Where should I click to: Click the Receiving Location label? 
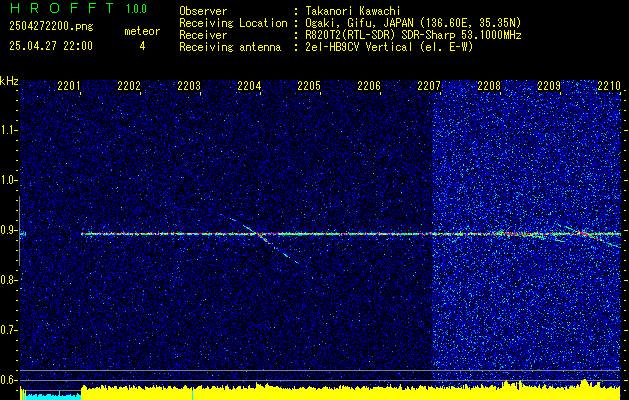point(233,23)
